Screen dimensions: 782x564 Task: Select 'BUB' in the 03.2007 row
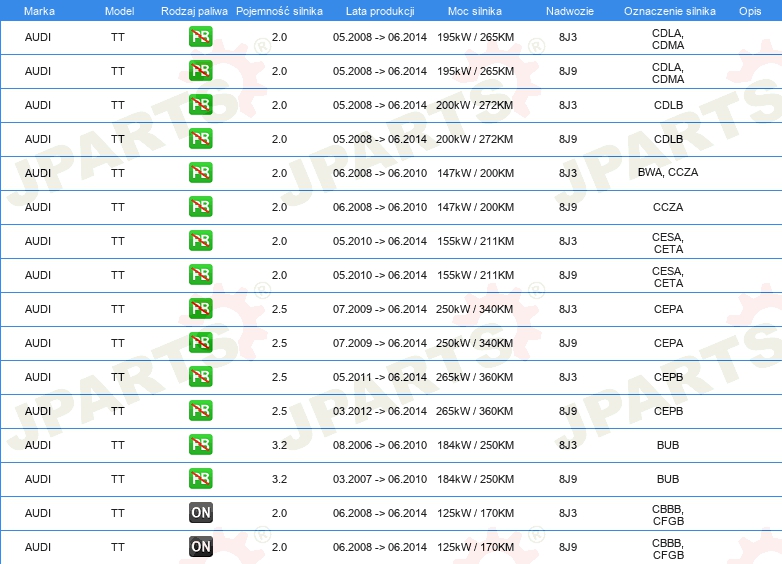(x=668, y=479)
